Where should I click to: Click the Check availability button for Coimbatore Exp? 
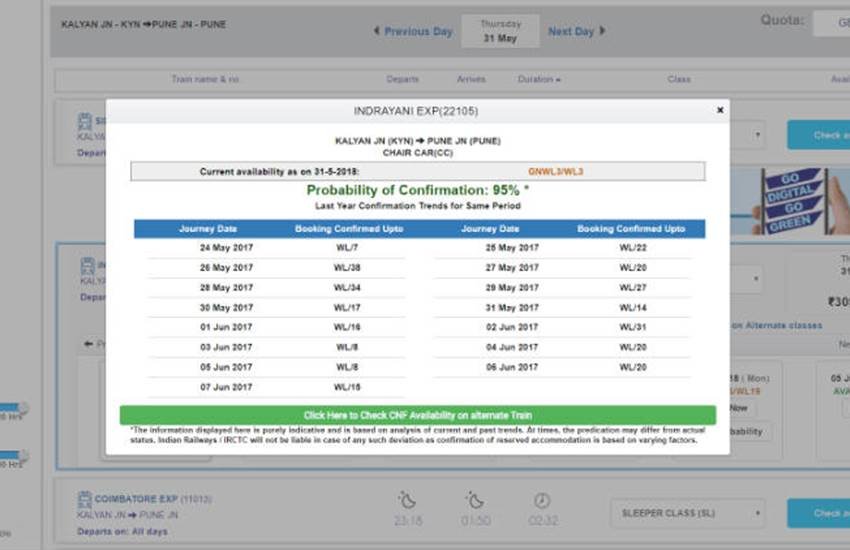click(x=818, y=513)
